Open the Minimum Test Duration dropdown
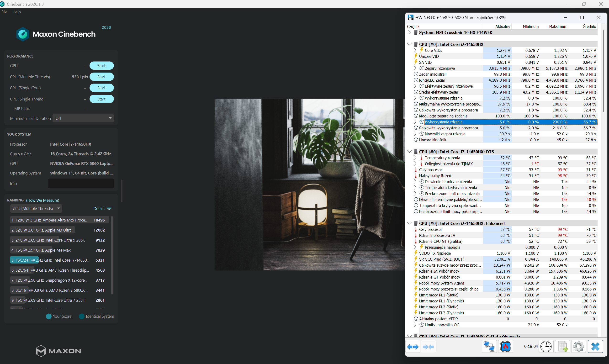609x364 pixels. click(83, 118)
